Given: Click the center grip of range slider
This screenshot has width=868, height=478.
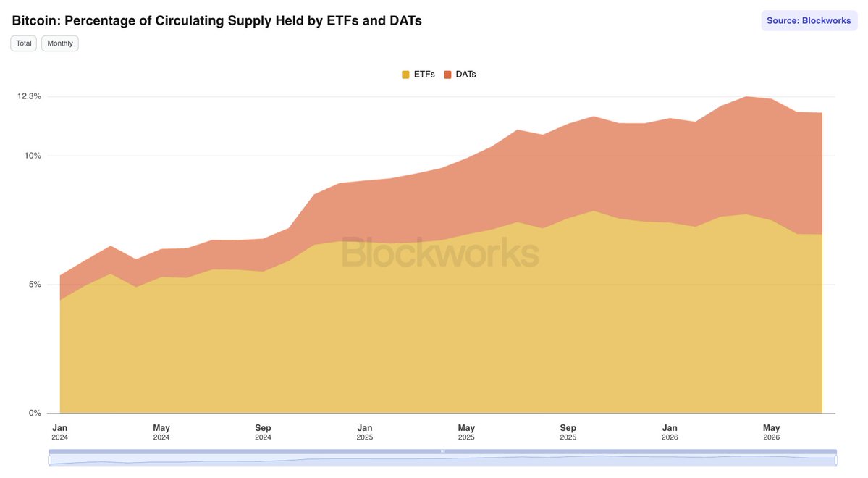Looking at the screenshot, I should click(x=443, y=451).
